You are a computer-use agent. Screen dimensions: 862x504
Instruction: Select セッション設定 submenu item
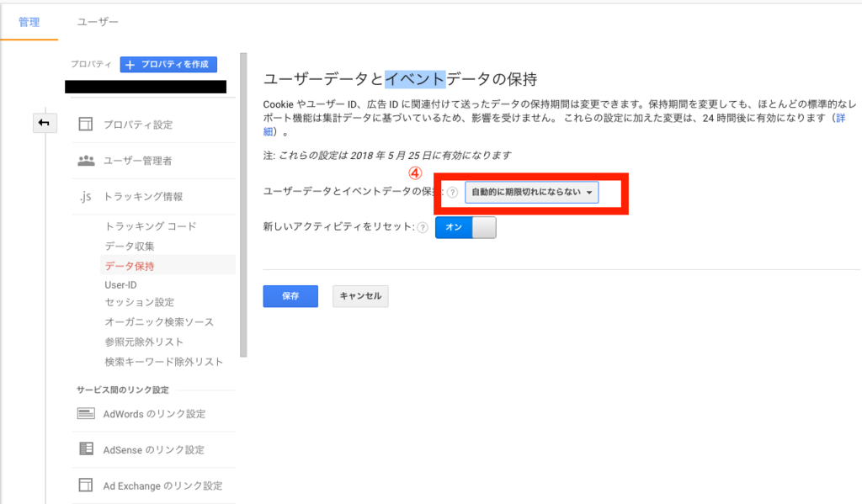(140, 302)
